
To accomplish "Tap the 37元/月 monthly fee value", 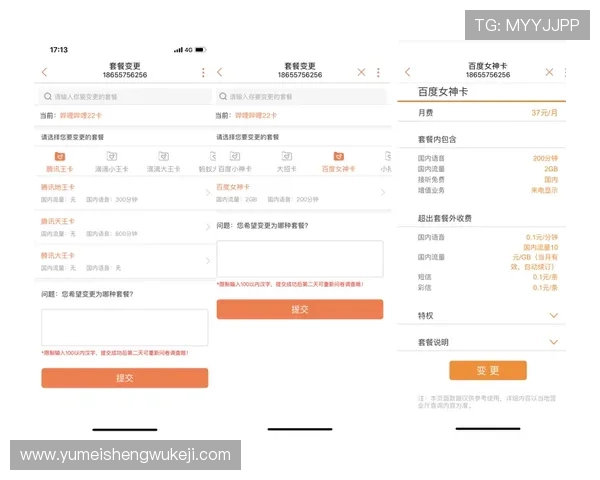I will [545, 113].
